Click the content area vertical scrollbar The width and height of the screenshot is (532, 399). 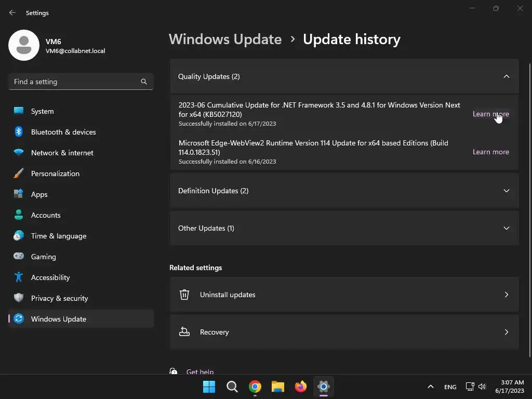tap(529, 210)
